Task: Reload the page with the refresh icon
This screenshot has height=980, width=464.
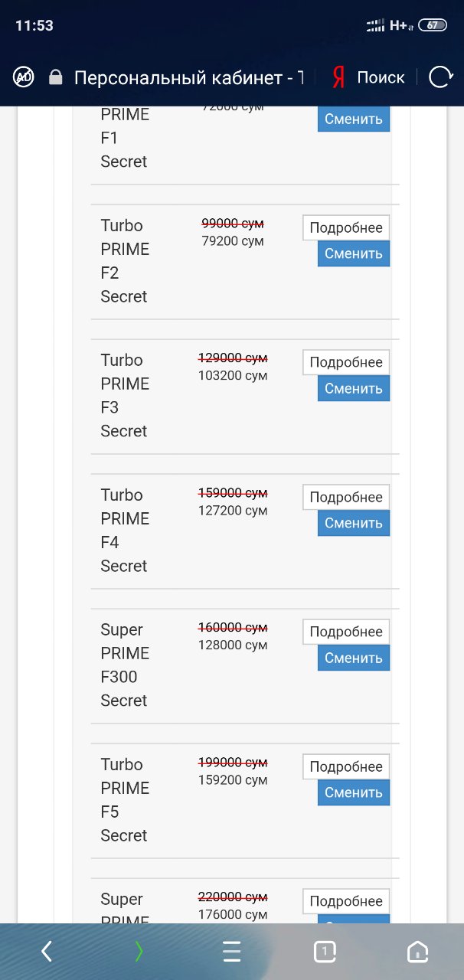Action: click(x=441, y=77)
